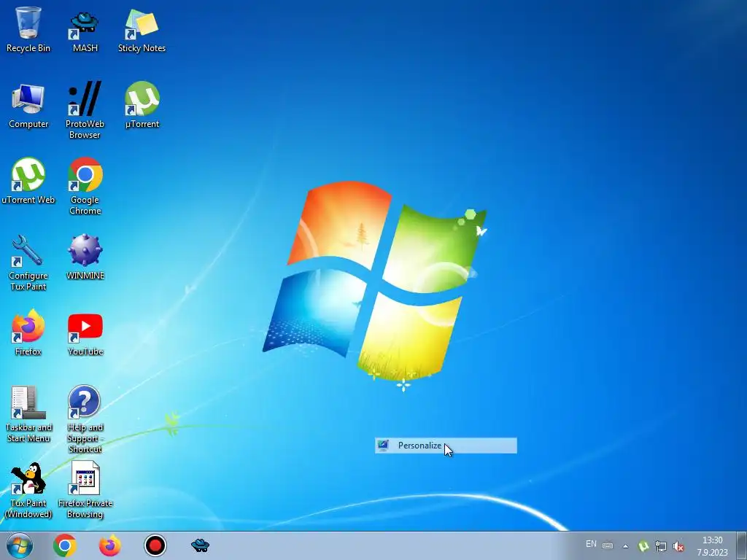Screen dimensions: 747x560
Task: Open the Windows Start menu orb
Action: [x=20, y=545]
